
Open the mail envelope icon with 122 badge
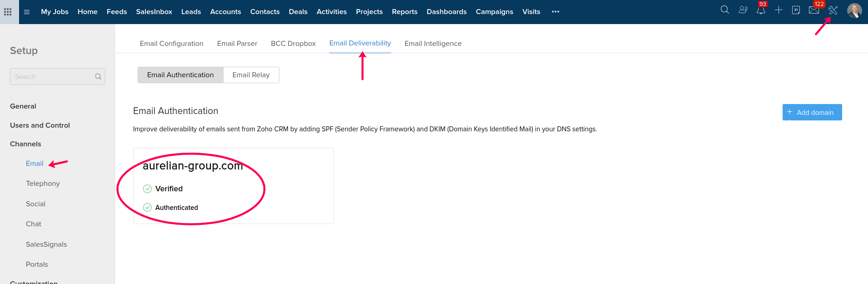pos(814,10)
